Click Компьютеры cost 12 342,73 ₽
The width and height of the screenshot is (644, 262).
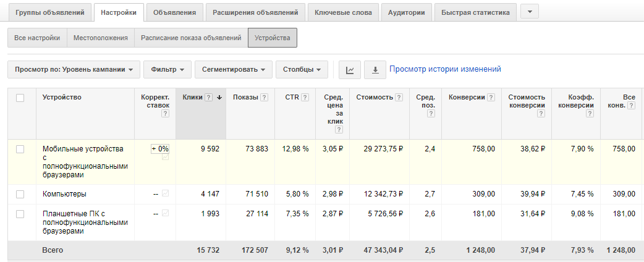(383, 194)
